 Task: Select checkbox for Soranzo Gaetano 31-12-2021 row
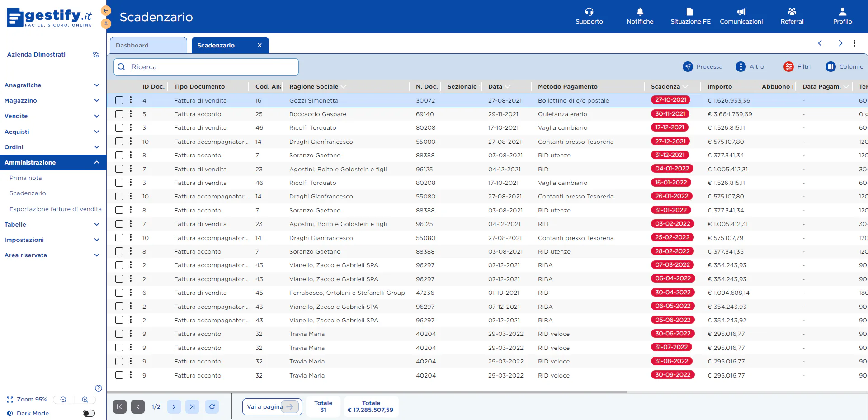point(119,155)
